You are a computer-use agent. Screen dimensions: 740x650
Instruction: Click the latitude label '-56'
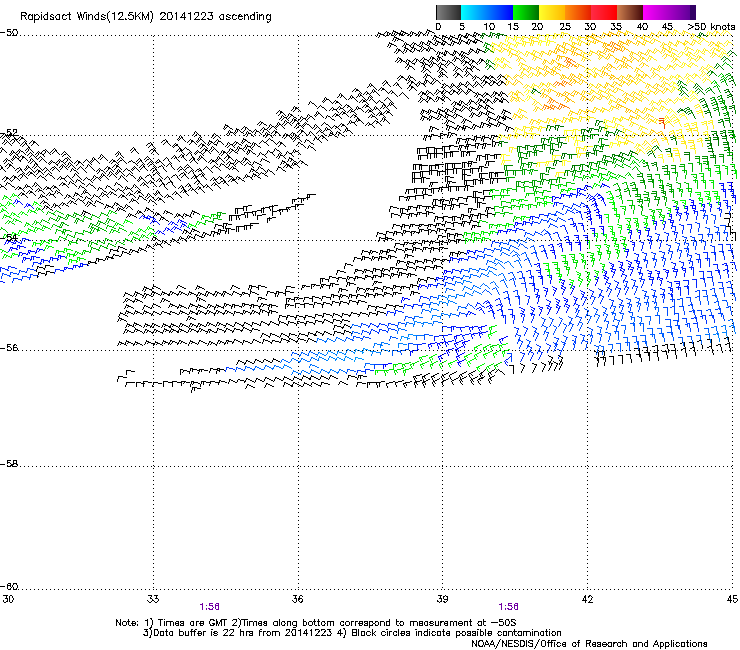pos(9,347)
